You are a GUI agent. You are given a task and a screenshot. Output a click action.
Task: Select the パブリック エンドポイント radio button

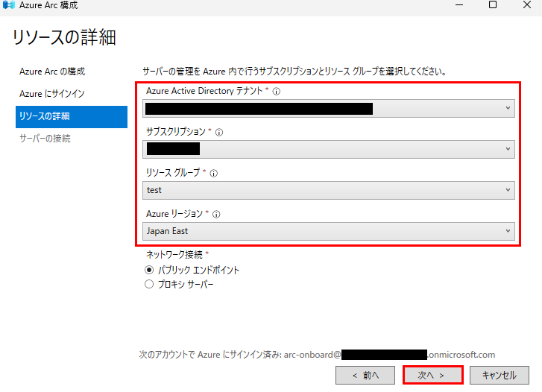tap(149, 270)
